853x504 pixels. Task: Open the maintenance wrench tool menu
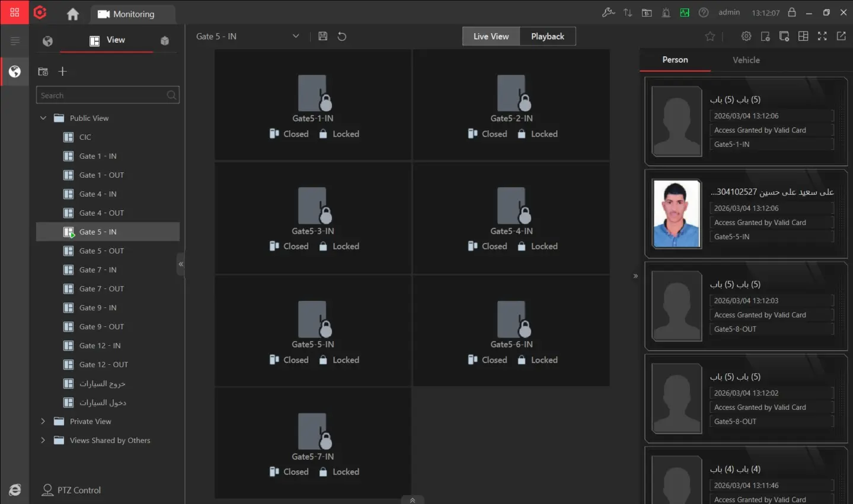click(608, 12)
